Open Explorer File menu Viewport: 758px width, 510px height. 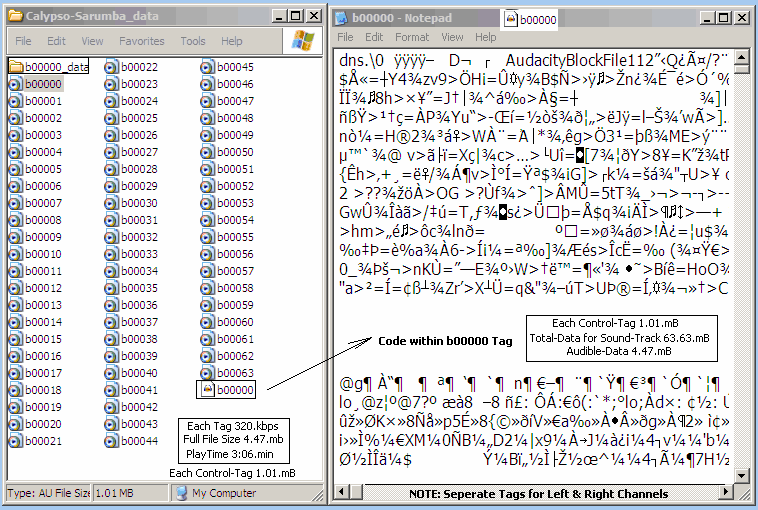(23, 41)
